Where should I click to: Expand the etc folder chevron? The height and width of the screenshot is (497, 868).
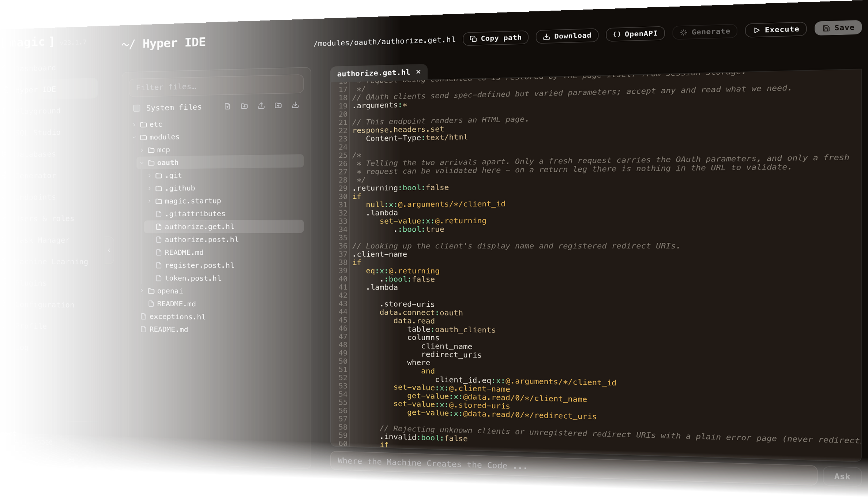click(134, 125)
